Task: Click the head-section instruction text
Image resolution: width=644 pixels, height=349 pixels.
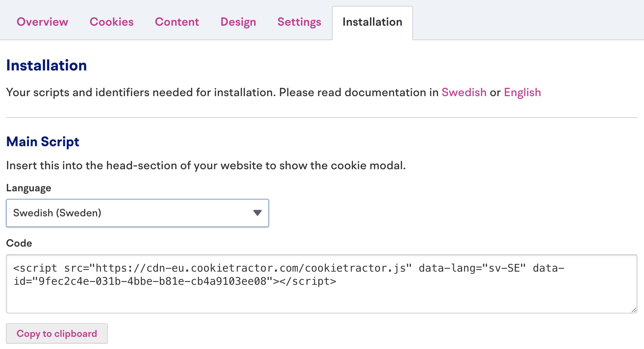Action: [x=206, y=166]
